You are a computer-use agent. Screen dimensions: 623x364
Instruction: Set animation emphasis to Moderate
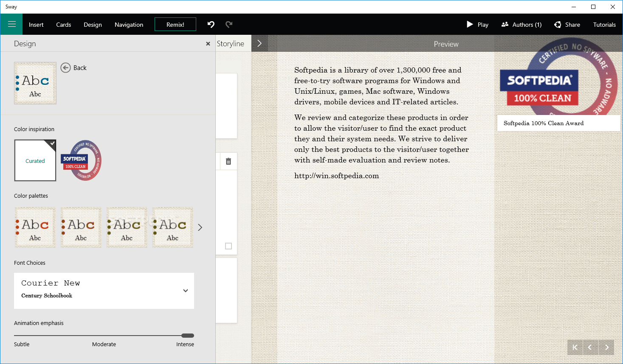[104, 344]
